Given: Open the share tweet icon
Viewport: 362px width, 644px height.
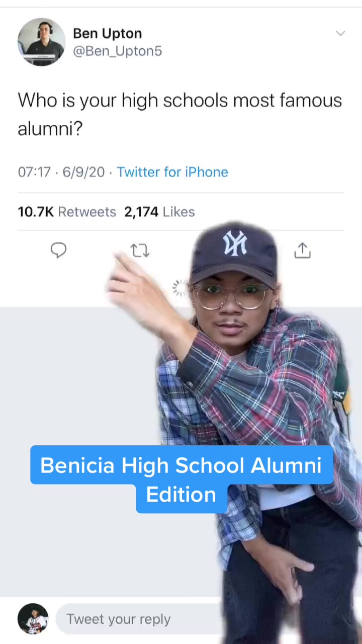Looking at the screenshot, I should point(302,250).
